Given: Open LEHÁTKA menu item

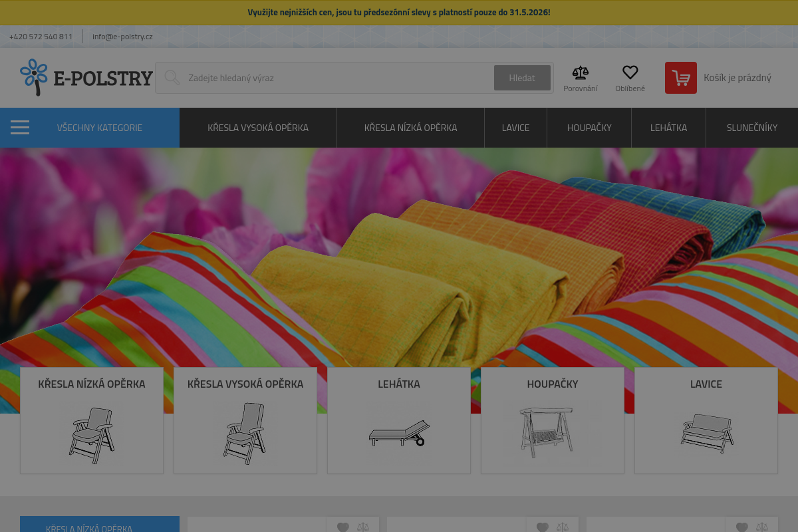Looking at the screenshot, I should (x=668, y=128).
